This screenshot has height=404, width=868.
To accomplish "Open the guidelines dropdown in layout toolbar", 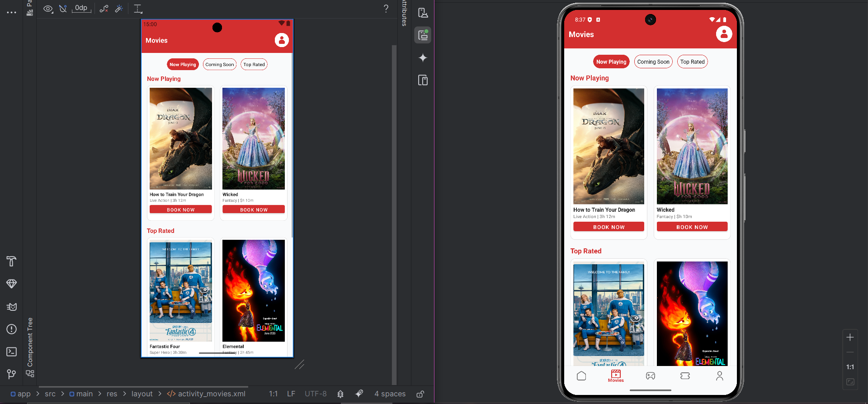I will point(138,9).
